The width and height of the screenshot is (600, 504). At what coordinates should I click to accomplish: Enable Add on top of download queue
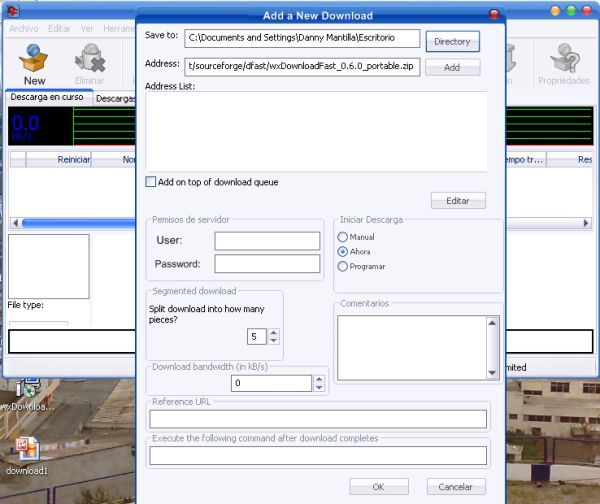point(151,182)
